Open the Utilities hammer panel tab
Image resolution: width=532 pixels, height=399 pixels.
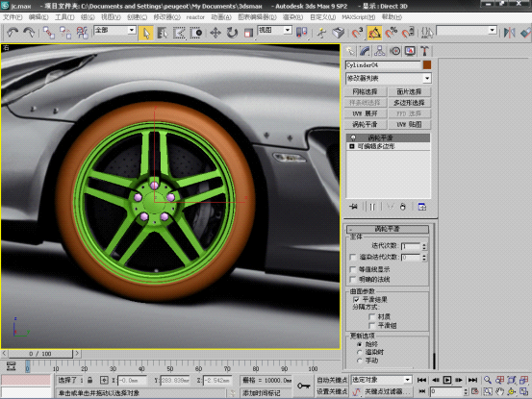coord(424,51)
